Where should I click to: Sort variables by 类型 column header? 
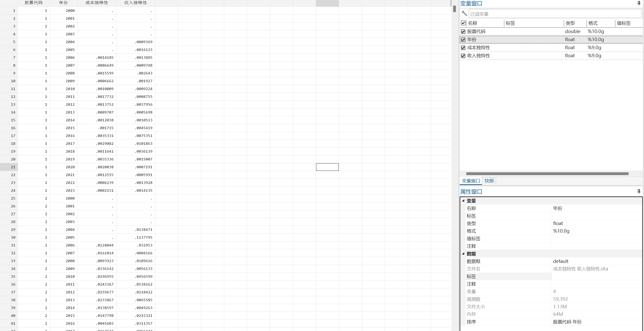point(570,23)
